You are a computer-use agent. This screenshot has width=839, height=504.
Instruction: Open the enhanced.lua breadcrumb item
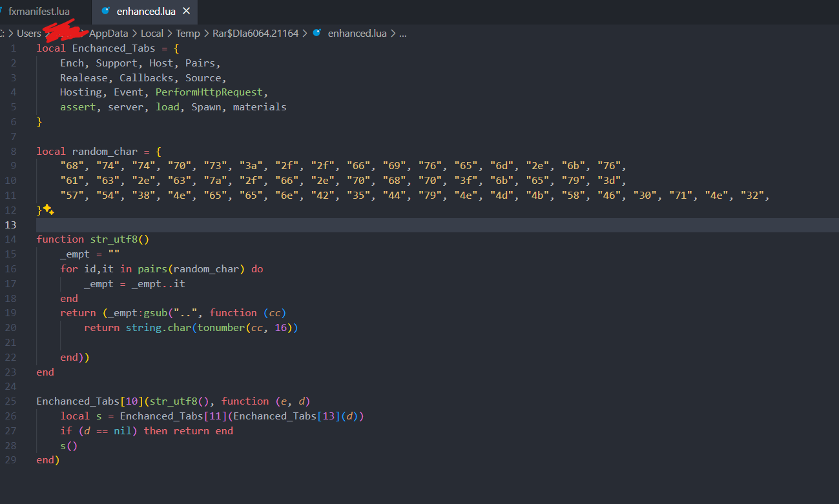[357, 33]
